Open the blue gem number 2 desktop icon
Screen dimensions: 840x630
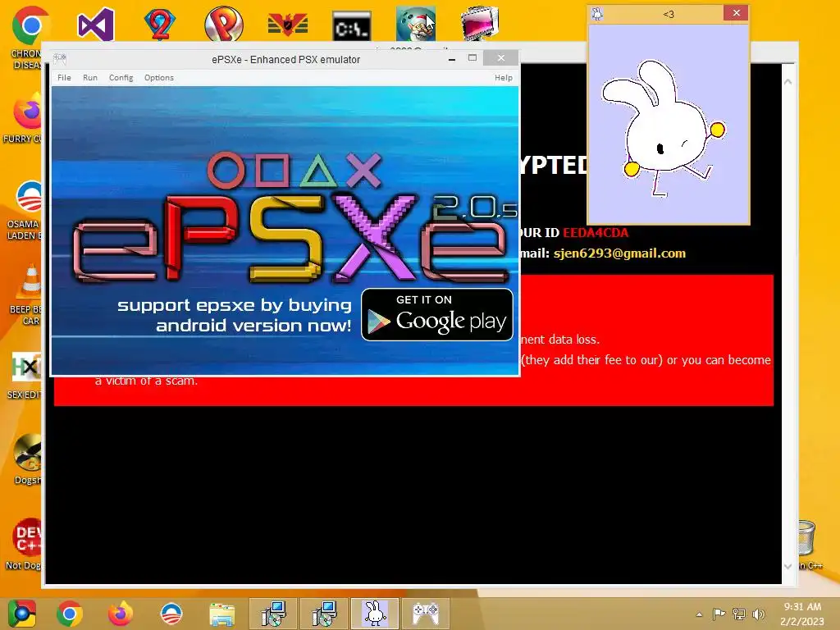160,25
